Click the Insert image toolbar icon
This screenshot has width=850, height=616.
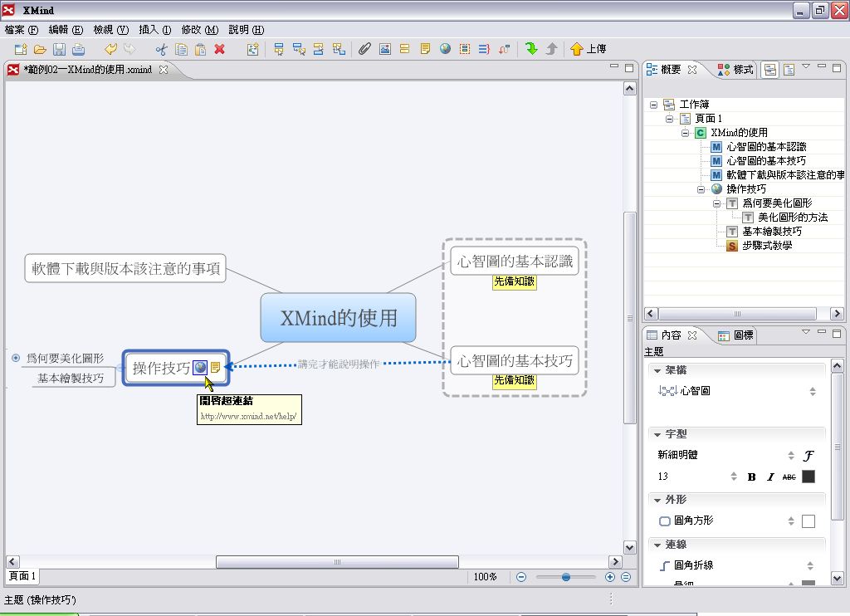[x=385, y=49]
